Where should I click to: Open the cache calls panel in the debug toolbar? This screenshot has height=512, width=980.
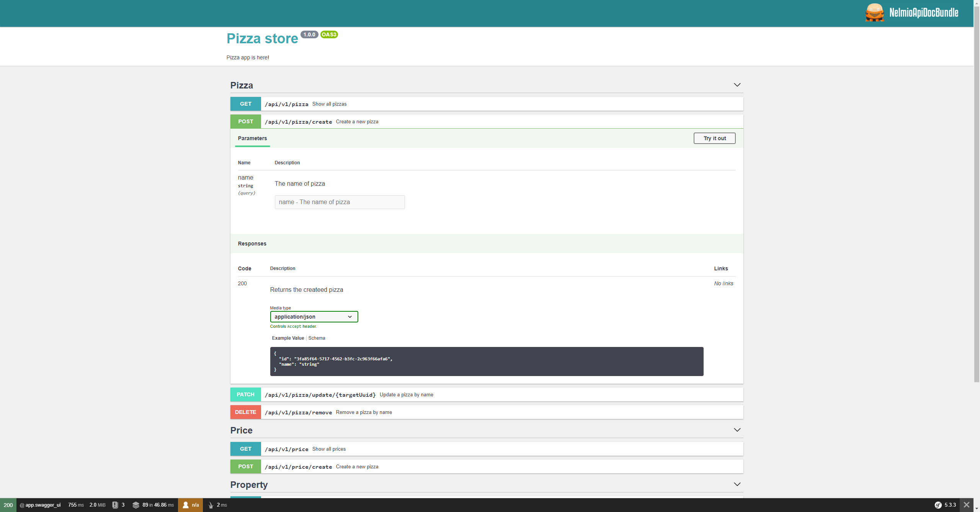point(153,505)
